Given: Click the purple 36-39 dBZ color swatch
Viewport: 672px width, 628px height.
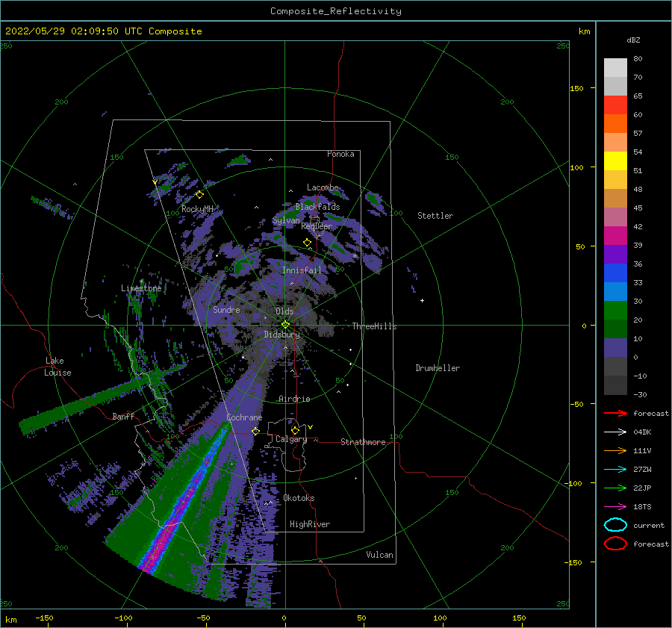Looking at the screenshot, I should [x=615, y=254].
